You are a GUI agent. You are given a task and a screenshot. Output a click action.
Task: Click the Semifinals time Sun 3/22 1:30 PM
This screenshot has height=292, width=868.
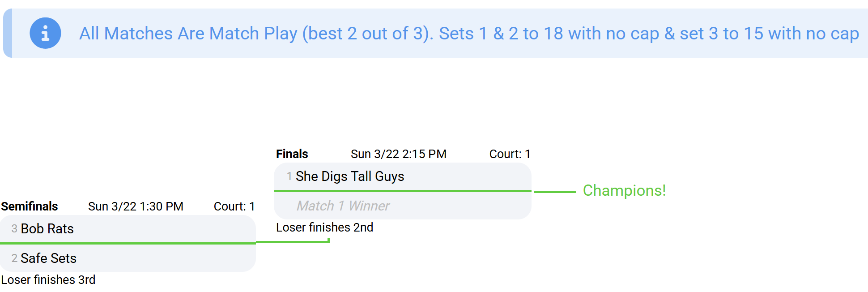(x=136, y=206)
